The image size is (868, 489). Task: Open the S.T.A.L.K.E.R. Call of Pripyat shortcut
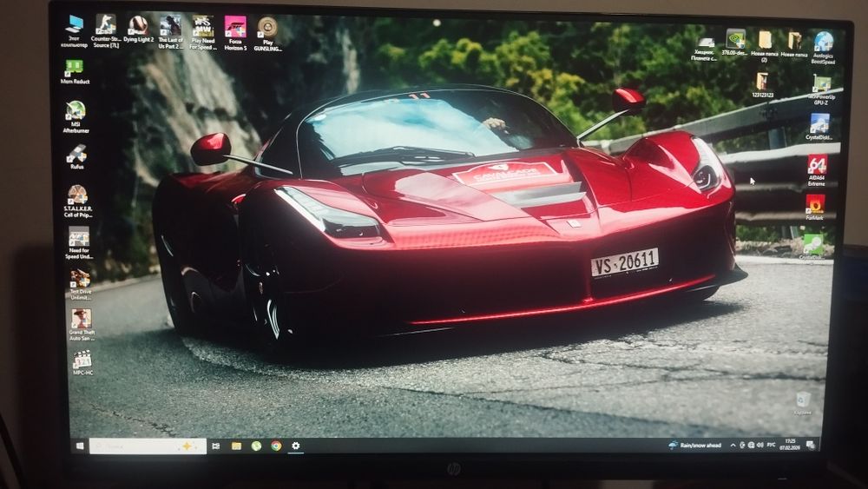click(78, 201)
